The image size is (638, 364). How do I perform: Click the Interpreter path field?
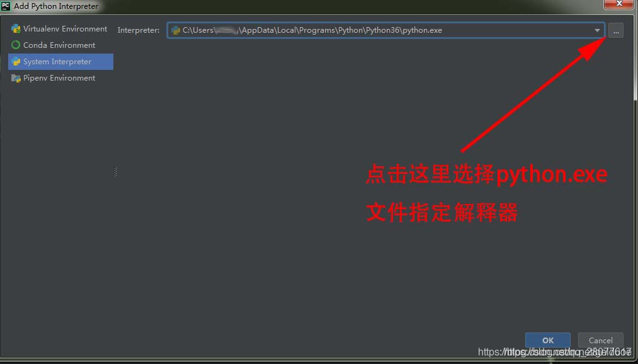385,30
